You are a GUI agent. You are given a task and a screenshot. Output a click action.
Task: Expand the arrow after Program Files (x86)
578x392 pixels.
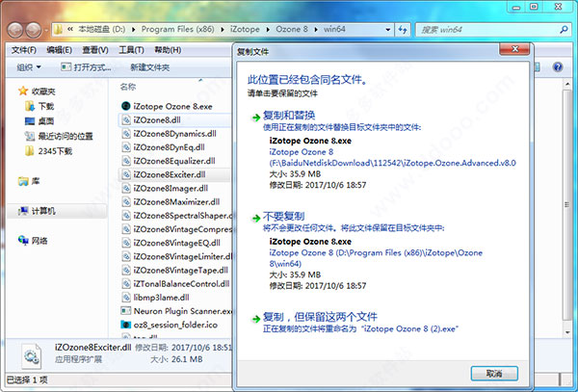pos(223,30)
